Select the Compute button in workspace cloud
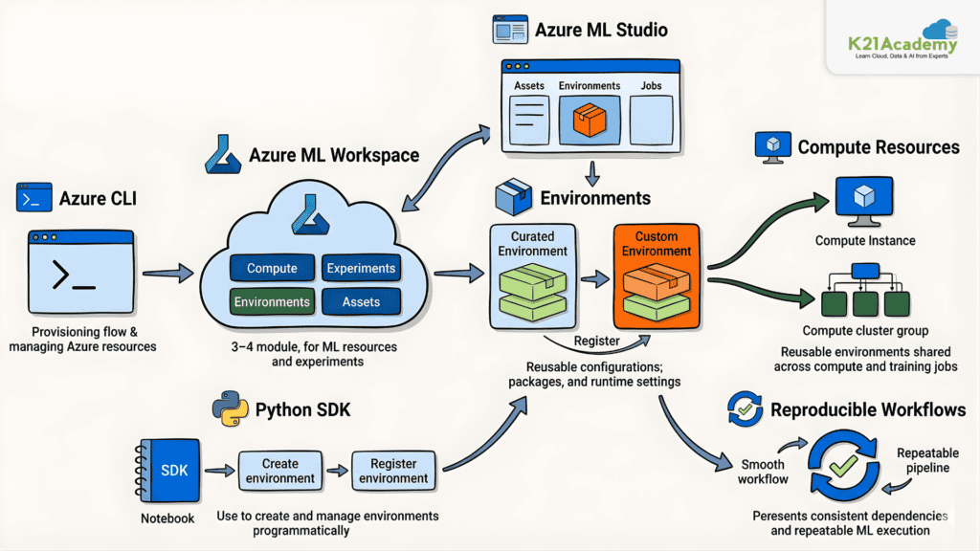Viewport: 980px width, 551px height. [272, 268]
